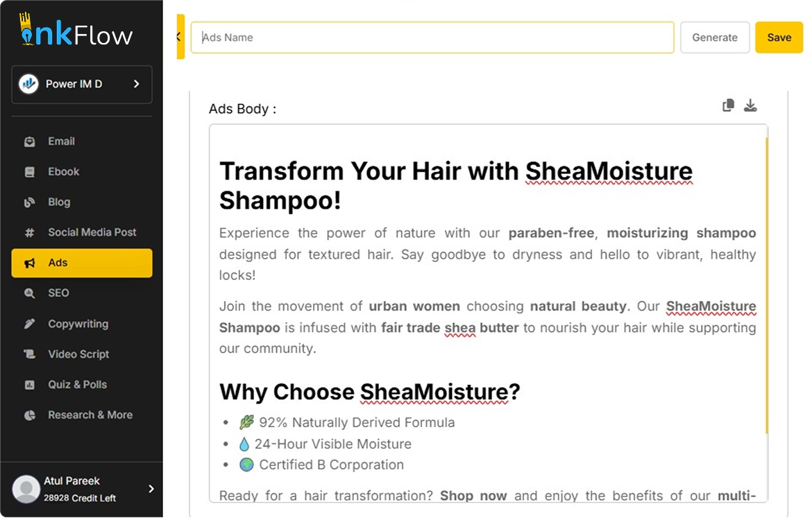Click the Email envelope icon in sidebar
The height and width of the screenshot is (518, 812).
pos(29,141)
